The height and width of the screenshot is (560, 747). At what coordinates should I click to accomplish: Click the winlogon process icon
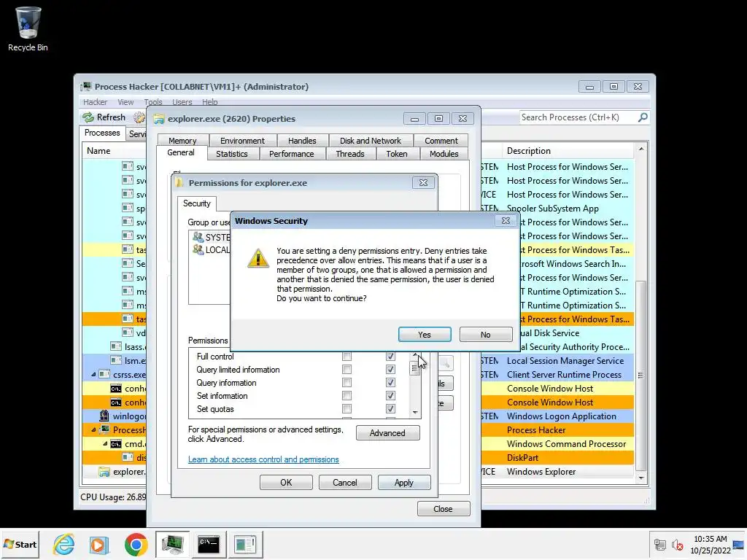pyautogui.click(x=104, y=416)
